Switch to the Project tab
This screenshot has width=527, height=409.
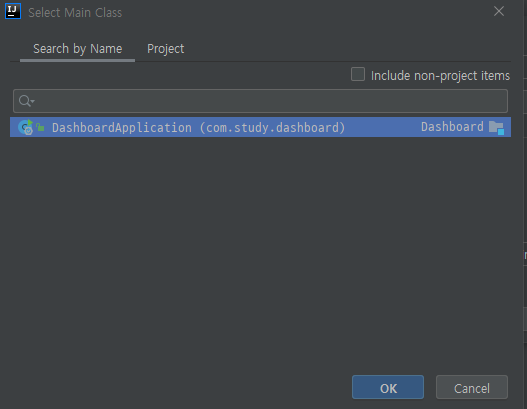coord(166,49)
